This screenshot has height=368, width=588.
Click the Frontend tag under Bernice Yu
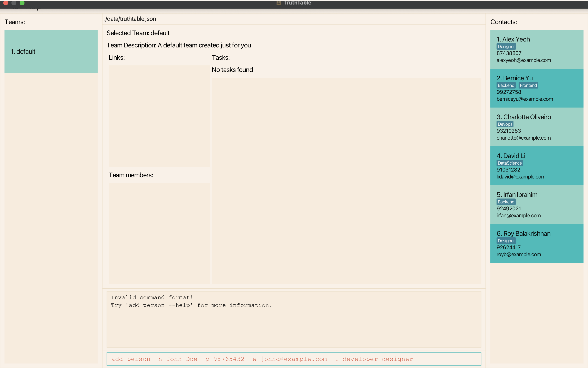[528, 85]
